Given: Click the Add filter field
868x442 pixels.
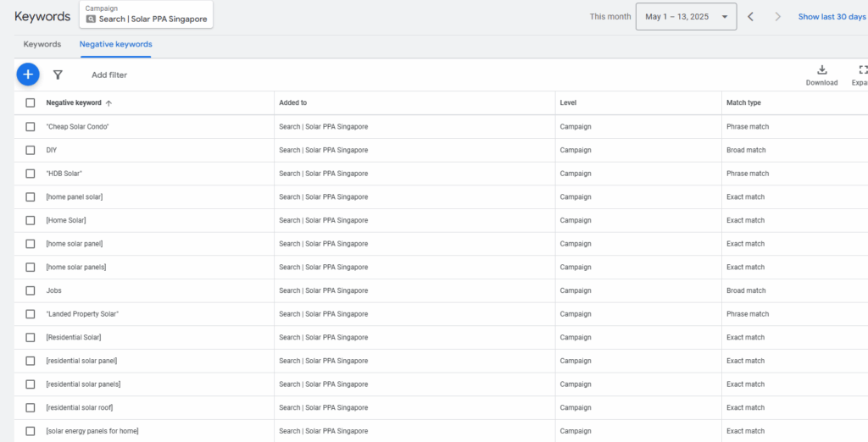Looking at the screenshot, I should click(109, 75).
